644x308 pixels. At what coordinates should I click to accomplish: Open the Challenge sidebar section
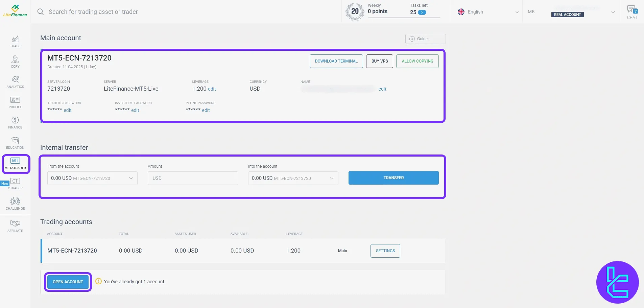pos(15,204)
